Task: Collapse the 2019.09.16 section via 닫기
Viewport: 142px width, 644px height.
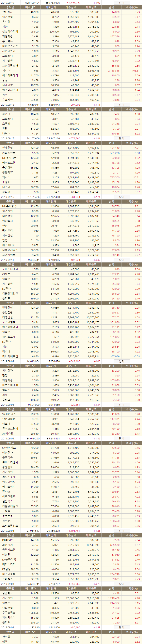Action: coord(121,197)
